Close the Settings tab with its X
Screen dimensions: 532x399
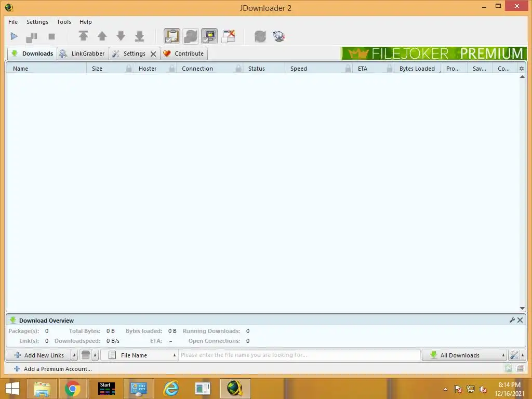coord(153,54)
